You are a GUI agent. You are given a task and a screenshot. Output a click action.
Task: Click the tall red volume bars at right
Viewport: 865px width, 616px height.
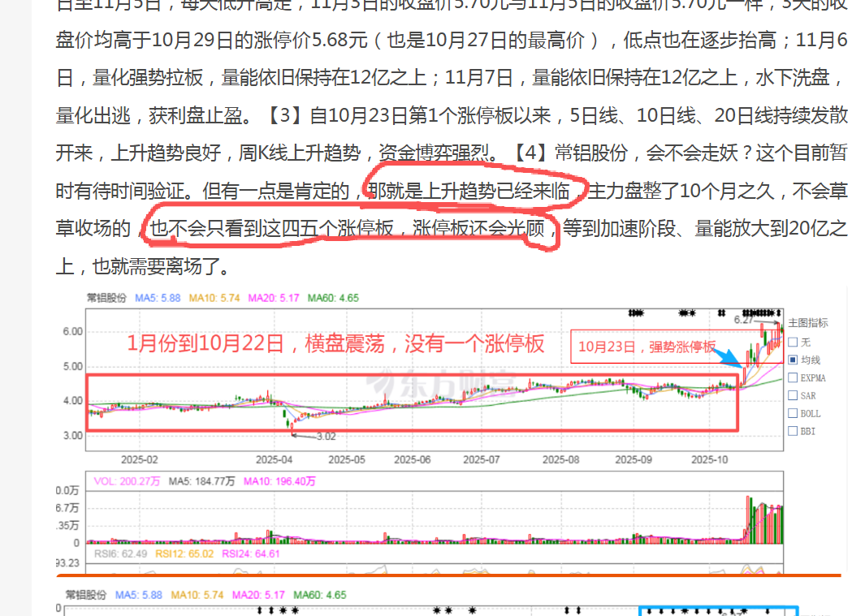pos(764,520)
